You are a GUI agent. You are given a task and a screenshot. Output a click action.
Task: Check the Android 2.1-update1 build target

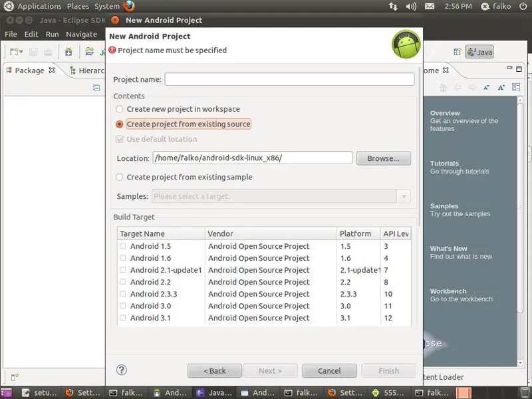pyautogui.click(x=123, y=270)
